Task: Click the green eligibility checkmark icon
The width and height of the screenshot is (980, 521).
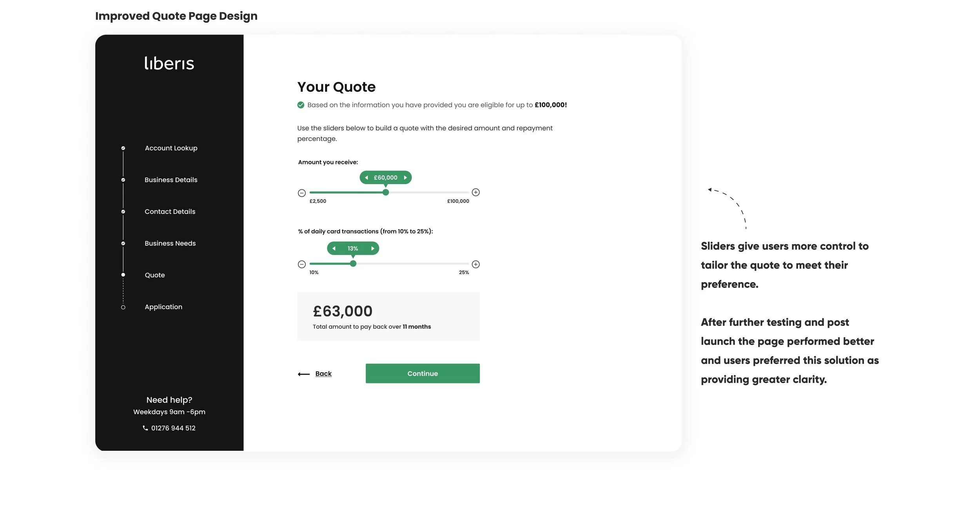Action: click(x=301, y=105)
